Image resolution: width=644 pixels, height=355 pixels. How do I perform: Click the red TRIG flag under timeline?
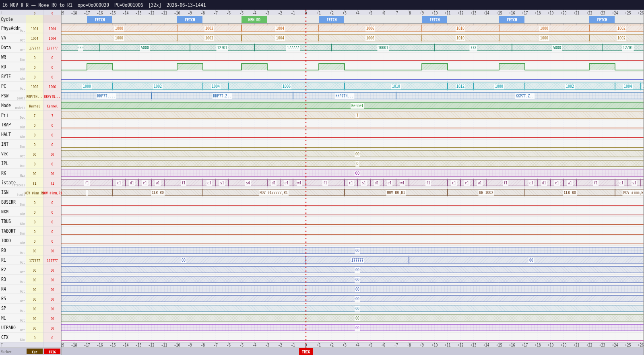(x=306, y=352)
